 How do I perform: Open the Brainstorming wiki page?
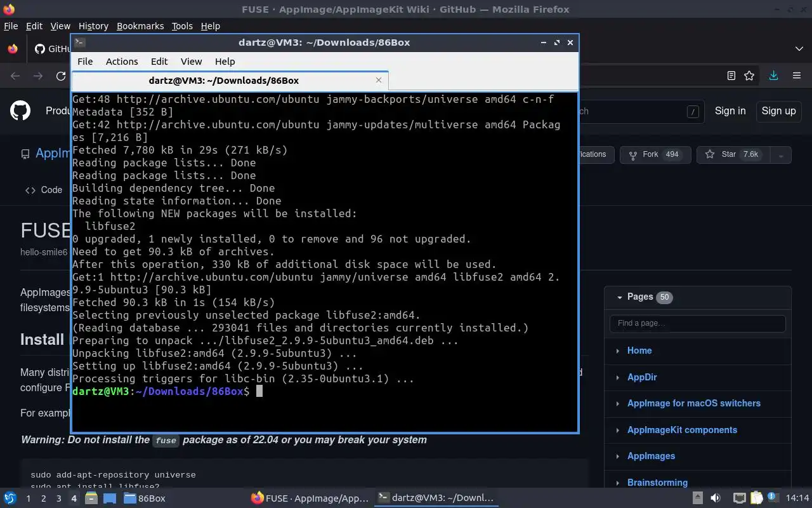click(657, 483)
